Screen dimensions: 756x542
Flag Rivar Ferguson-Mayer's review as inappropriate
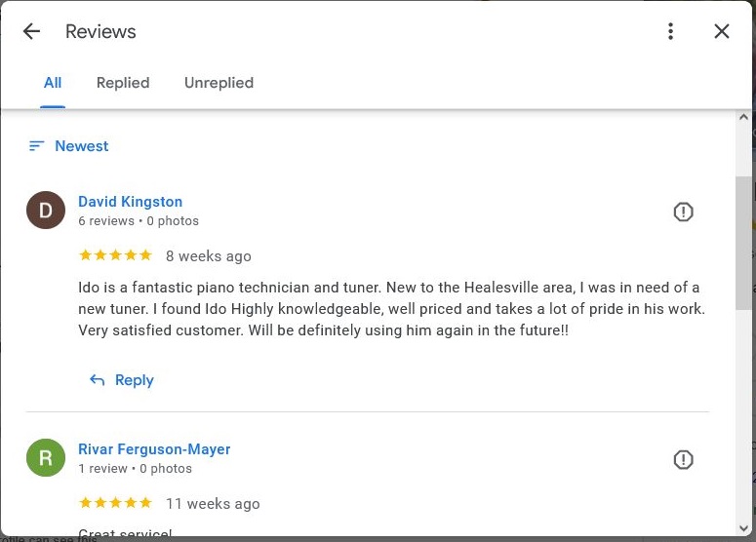[683, 459]
